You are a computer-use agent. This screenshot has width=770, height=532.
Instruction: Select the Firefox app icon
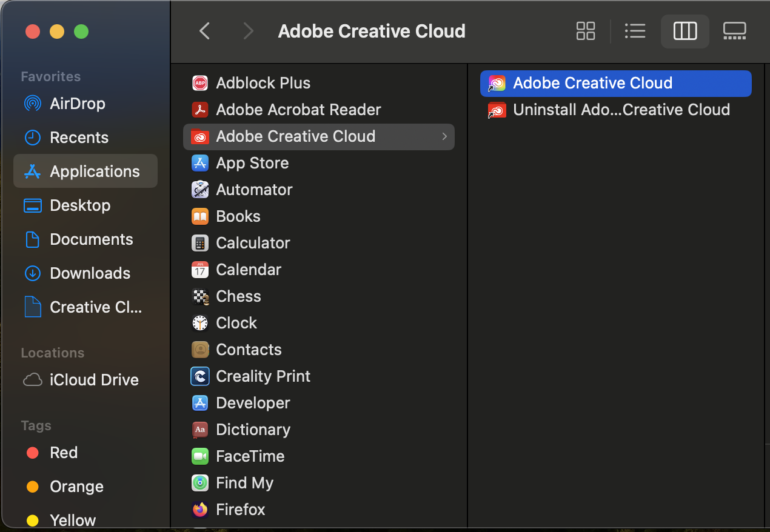click(199, 510)
